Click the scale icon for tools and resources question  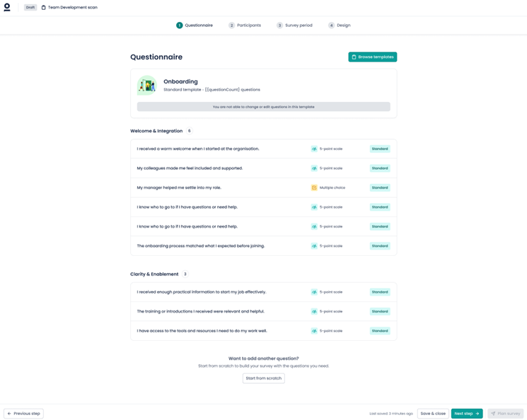tap(314, 331)
